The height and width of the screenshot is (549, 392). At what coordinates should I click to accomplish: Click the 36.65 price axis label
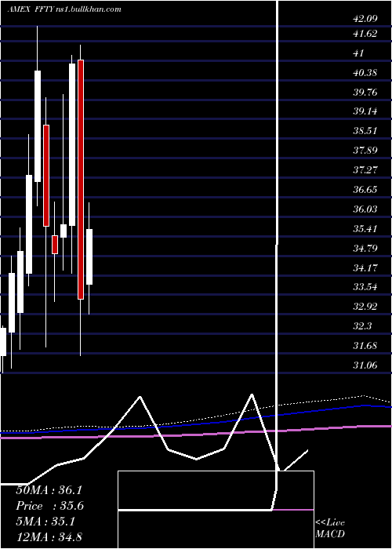tap(365, 190)
